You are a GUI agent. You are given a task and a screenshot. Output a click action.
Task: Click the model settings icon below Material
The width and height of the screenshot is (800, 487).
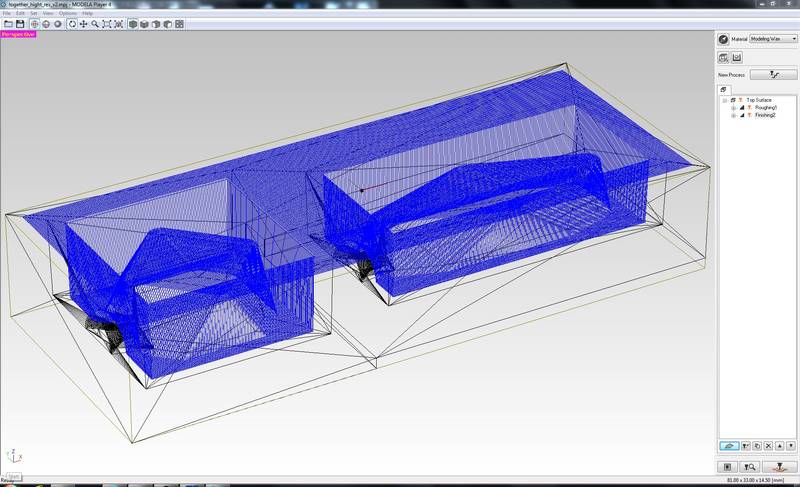723,58
